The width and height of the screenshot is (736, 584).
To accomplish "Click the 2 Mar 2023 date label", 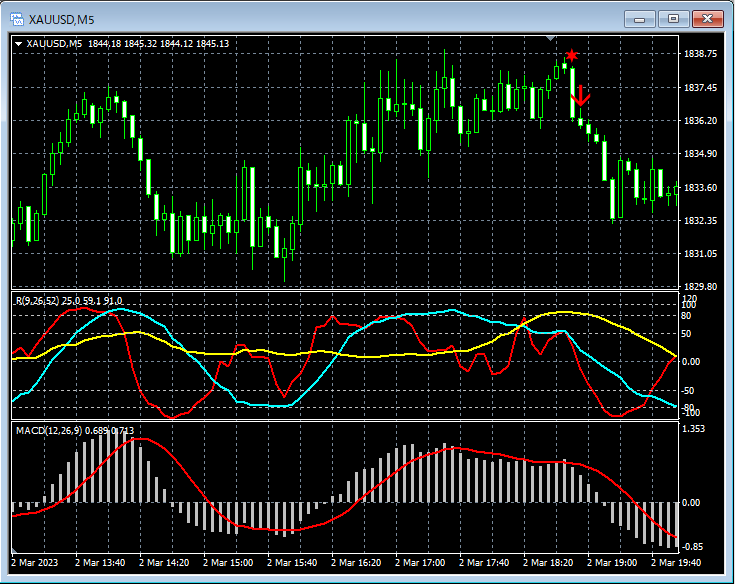I will point(37,564).
